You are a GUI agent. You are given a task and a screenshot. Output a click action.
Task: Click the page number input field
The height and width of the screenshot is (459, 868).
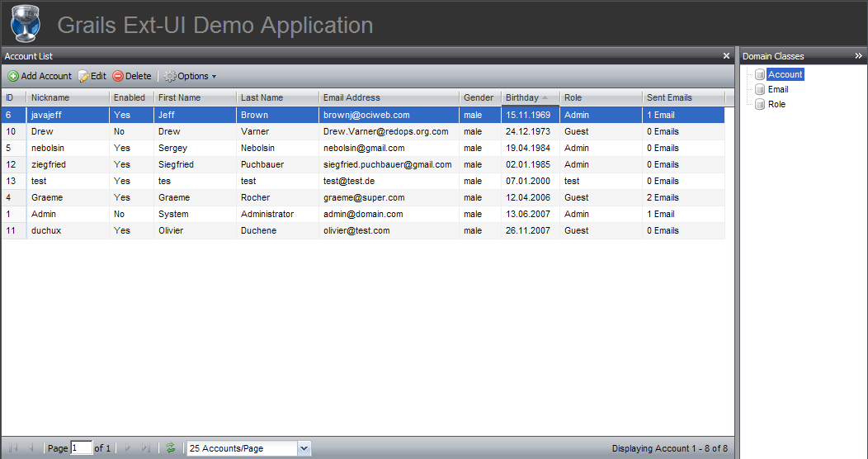coord(82,448)
